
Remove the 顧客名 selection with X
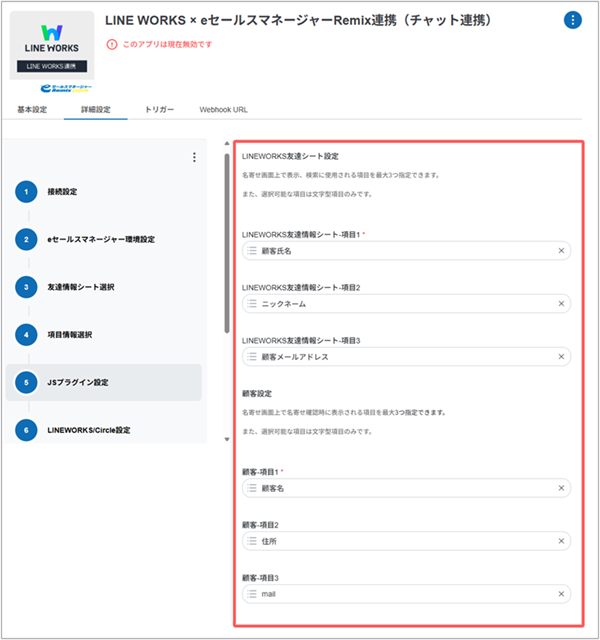pyautogui.click(x=561, y=488)
